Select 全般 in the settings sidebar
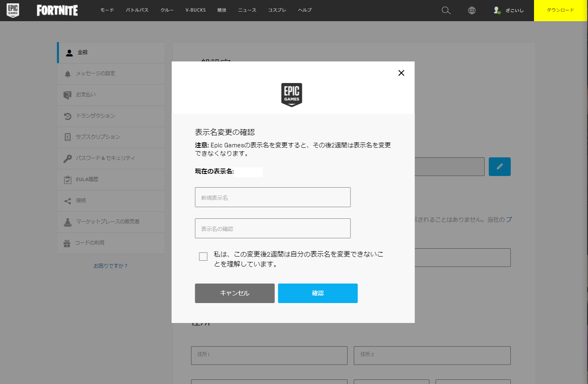The image size is (588, 384). tap(111, 53)
